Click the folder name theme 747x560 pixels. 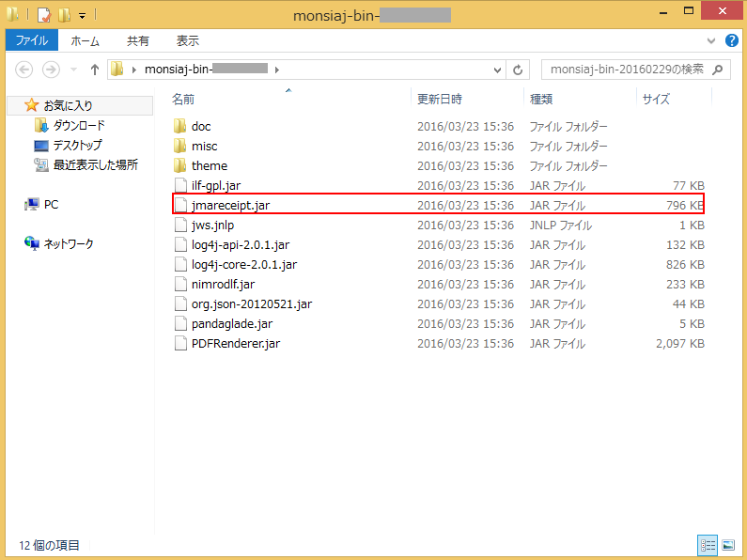(210, 165)
